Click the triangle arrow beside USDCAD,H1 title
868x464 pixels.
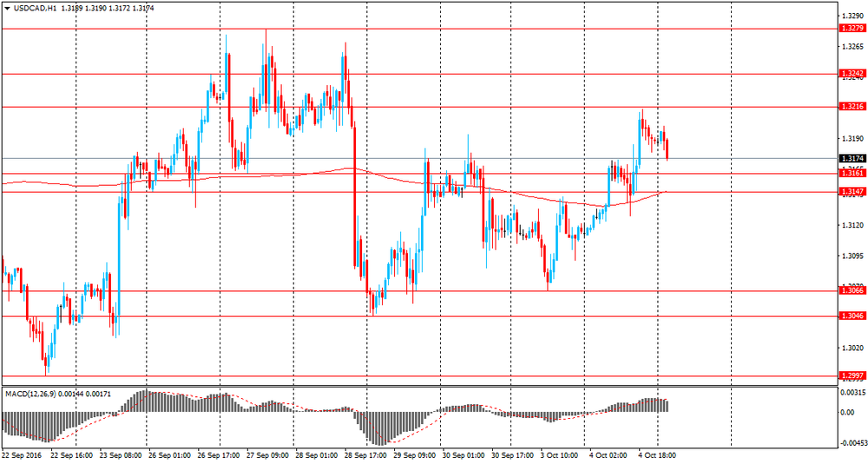pyautogui.click(x=7, y=9)
